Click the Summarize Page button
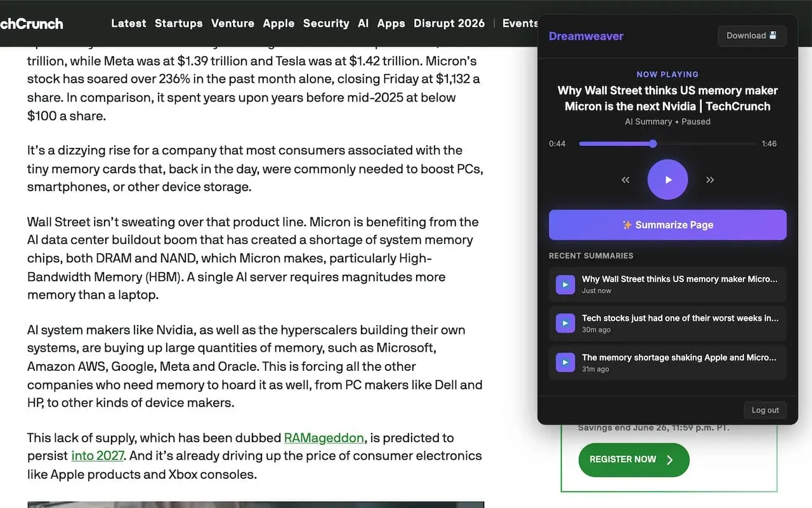Image resolution: width=812 pixels, height=508 pixels. [x=667, y=225]
